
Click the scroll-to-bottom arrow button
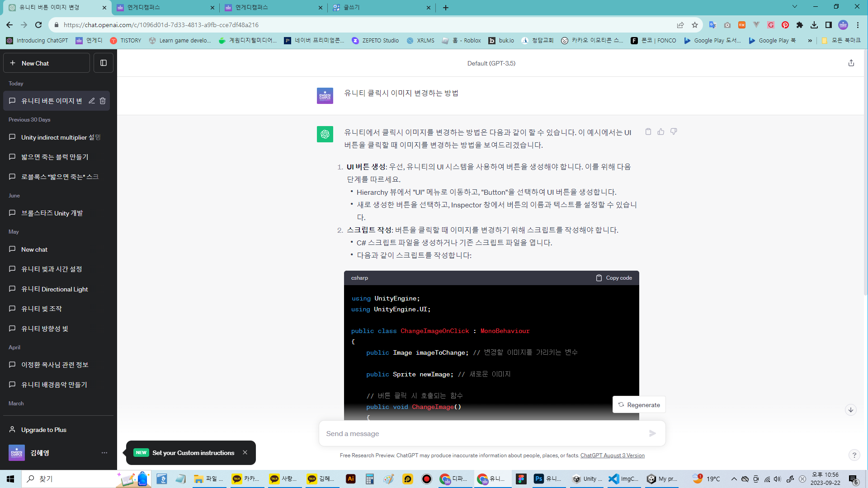point(850,410)
